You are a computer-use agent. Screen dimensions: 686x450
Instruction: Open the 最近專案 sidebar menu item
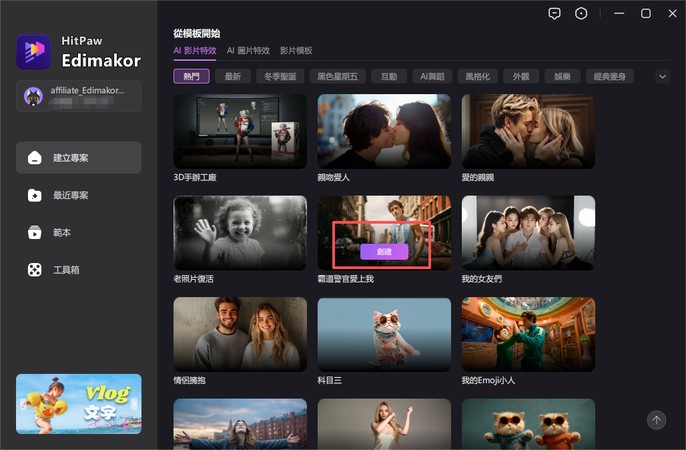coord(79,195)
